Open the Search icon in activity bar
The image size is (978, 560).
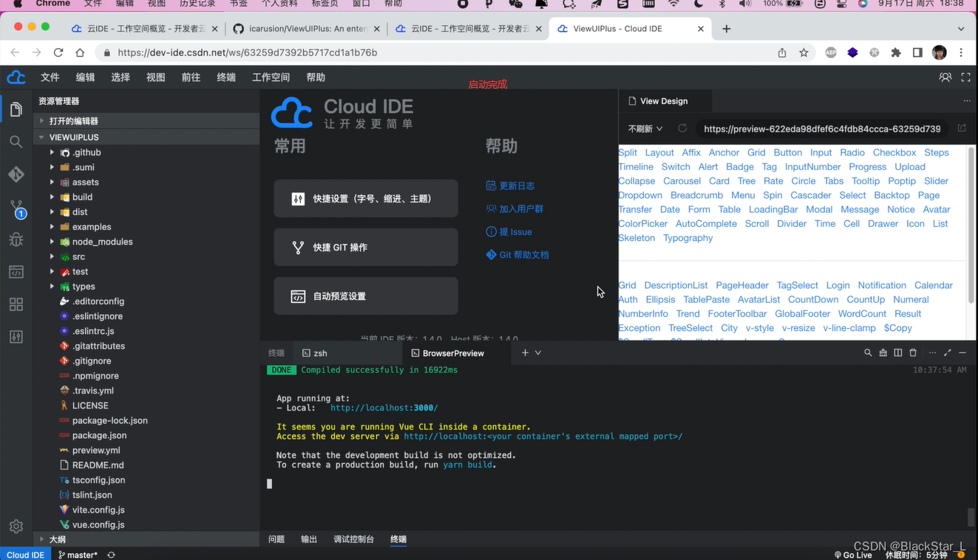tap(16, 142)
